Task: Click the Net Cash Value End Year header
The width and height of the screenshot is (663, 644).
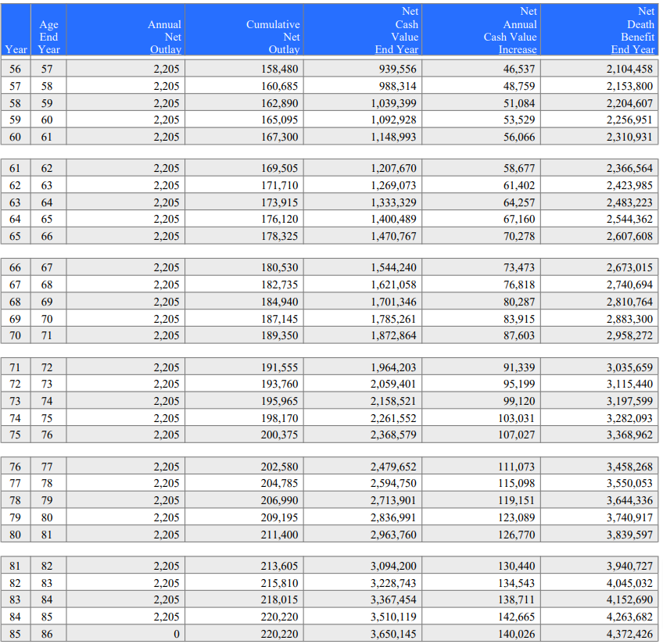Action: pyautogui.click(x=396, y=30)
